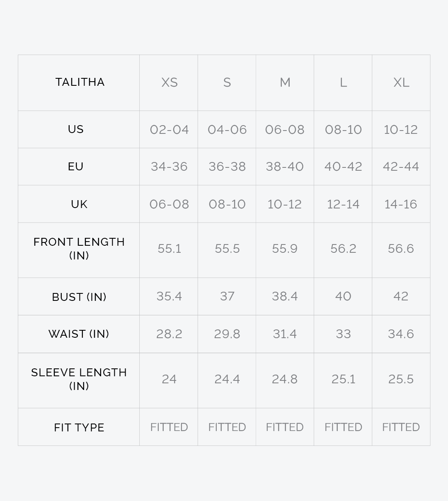Select the XL size column header
This screenshot has width=448, height=501.
[401, 82]
